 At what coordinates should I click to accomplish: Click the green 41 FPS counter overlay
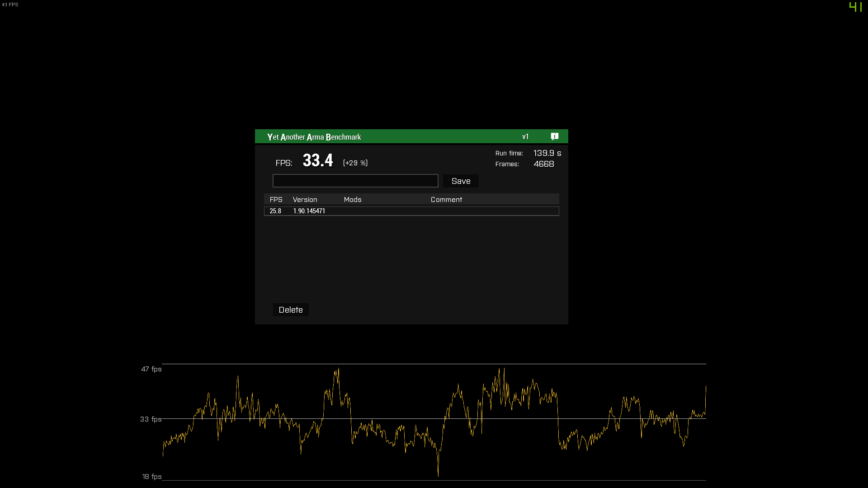click(x=855, y=7)
